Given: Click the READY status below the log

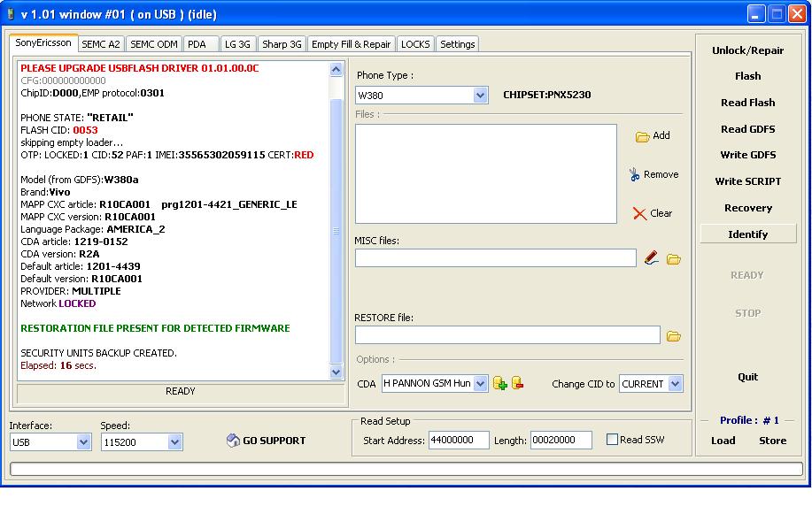Looking at the screenshot, I should pos(181,391).
